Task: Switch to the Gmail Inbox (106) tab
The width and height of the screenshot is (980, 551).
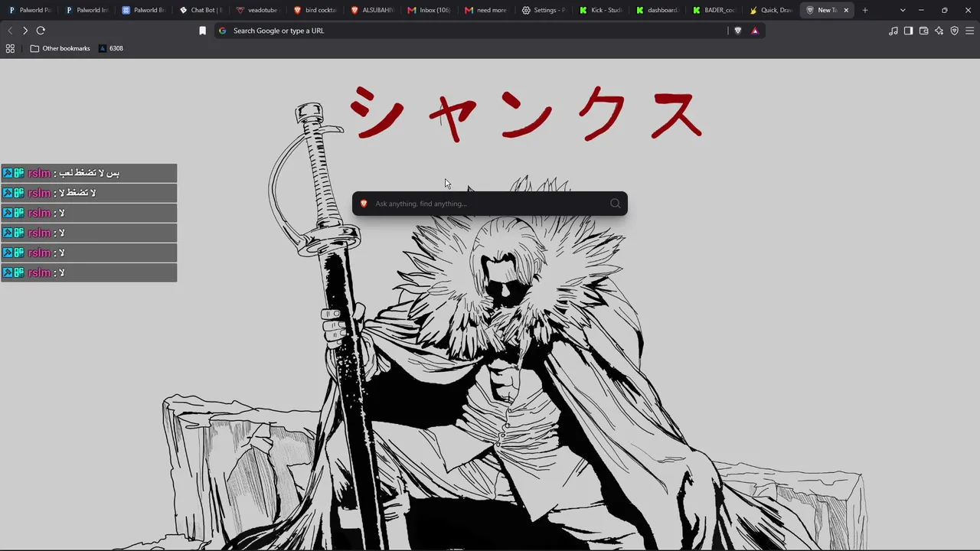Action: tap(430, 10)
